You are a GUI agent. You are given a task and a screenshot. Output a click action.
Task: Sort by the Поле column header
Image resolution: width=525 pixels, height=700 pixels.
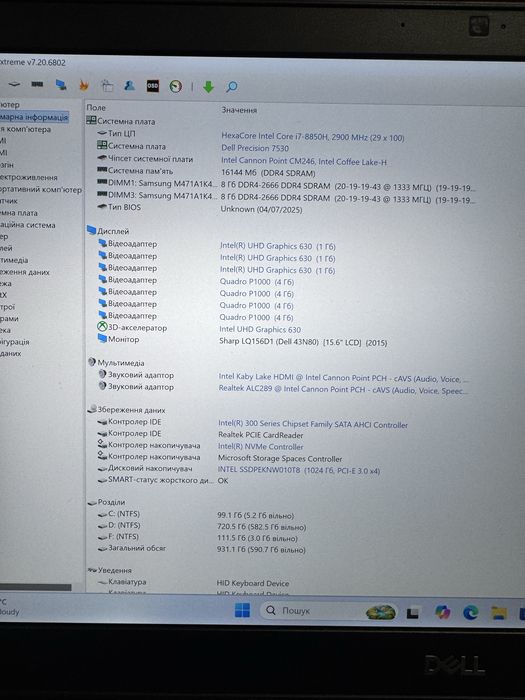tap(96, 108)
